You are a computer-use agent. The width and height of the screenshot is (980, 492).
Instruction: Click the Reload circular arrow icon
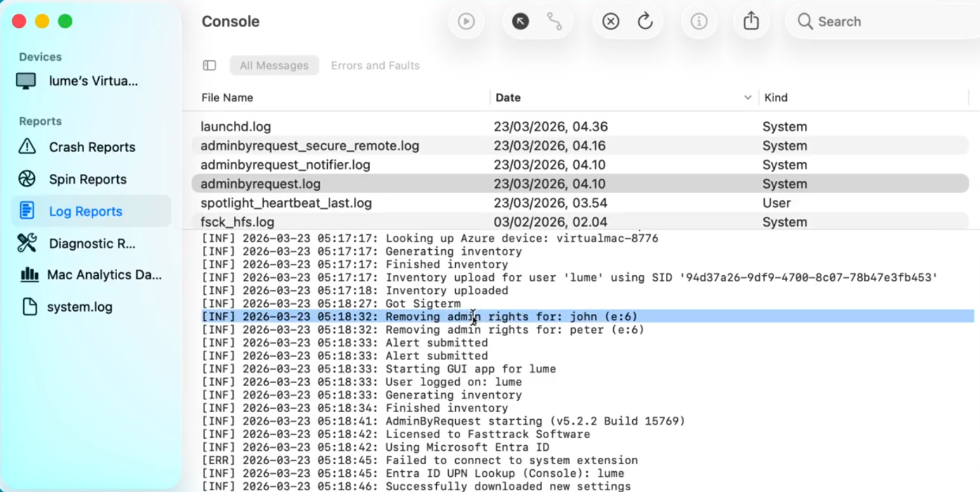pyautogui.click(x=645, y=22)
